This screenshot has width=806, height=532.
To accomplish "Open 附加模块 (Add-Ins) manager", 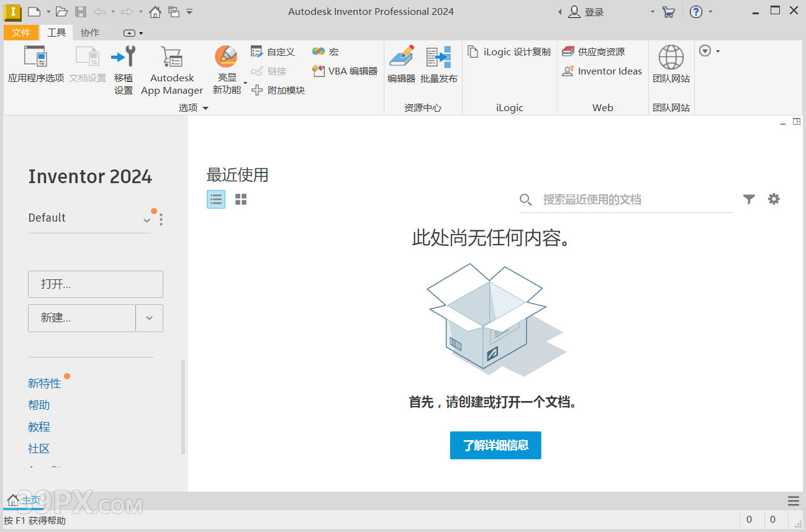I will tap(278, 90).
